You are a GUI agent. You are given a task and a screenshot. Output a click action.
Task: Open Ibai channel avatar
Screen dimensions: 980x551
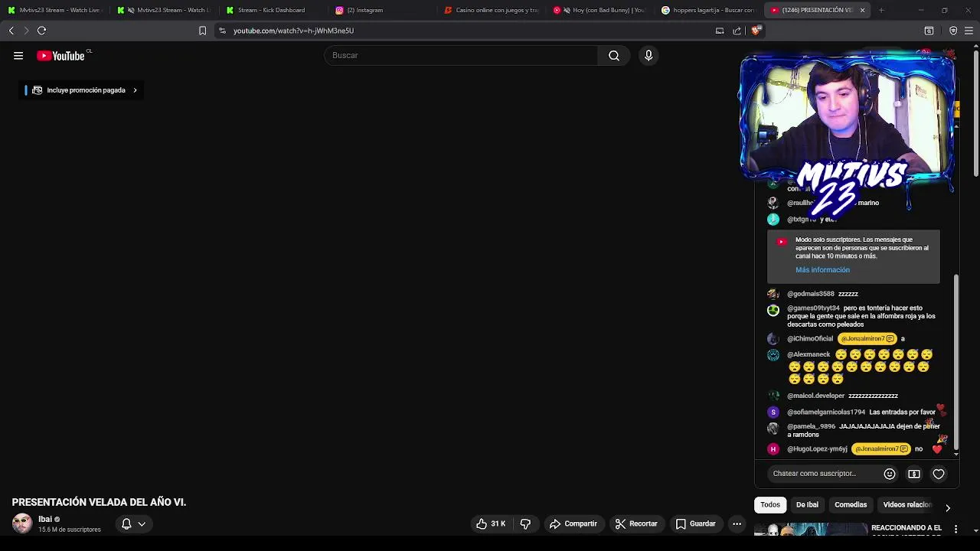[22, 523]
